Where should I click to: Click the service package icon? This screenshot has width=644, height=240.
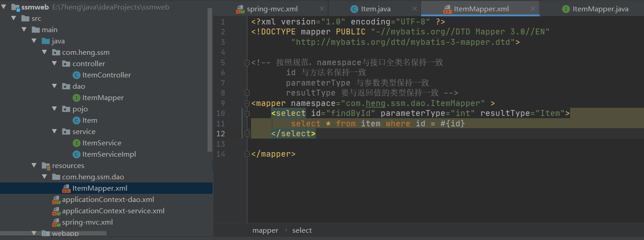66,132
